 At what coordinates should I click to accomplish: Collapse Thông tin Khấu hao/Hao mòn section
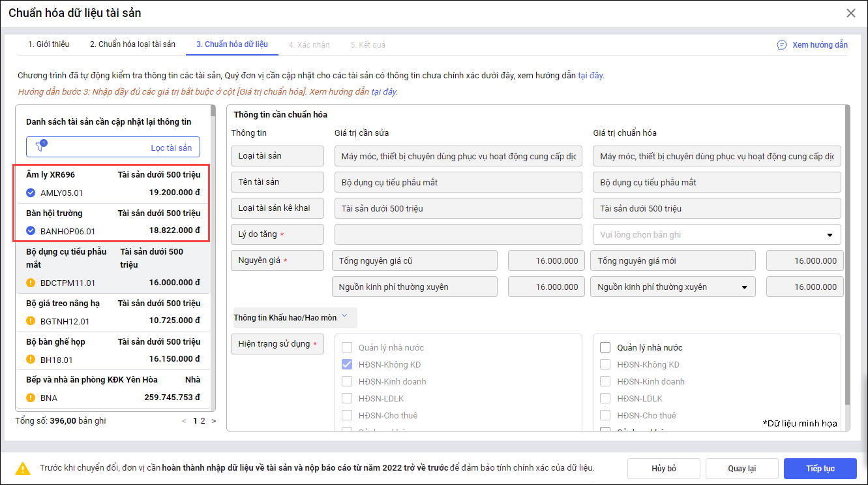coord(344,317)
